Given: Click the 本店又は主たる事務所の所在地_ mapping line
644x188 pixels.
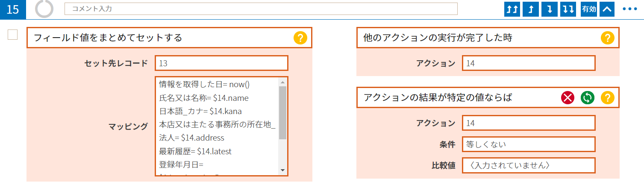Looking at the screenshot, I should (x=218, y=125).
